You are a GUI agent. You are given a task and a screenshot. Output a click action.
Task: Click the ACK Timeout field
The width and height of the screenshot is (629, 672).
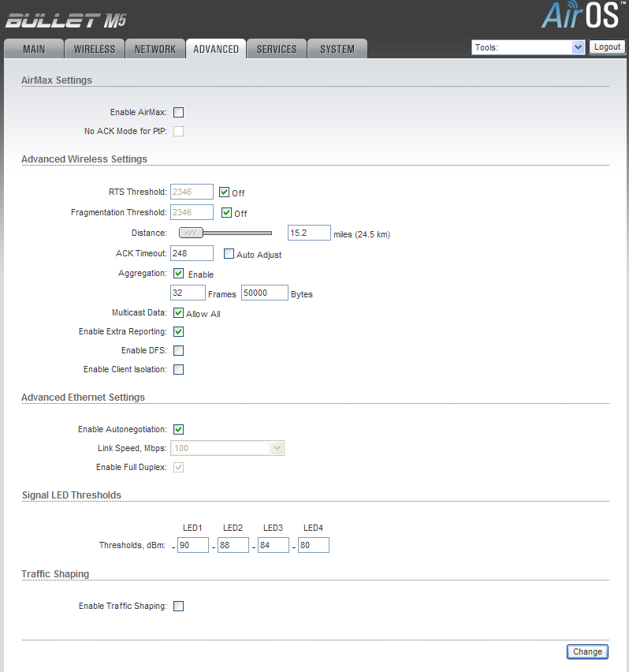(192, 253)
